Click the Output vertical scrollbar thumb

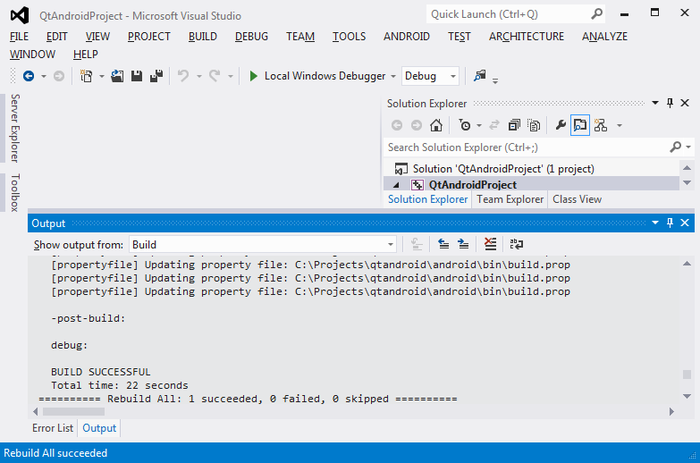[687, 374]
